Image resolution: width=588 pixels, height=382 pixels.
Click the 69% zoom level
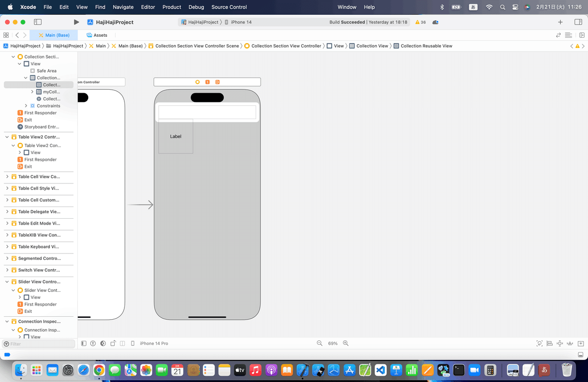333,343
